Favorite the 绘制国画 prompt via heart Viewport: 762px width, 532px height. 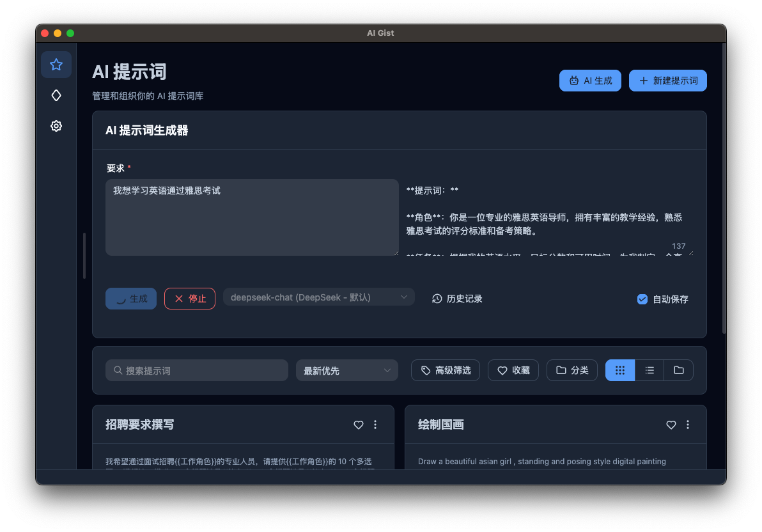pyautogui.click(x=671, y=425)
